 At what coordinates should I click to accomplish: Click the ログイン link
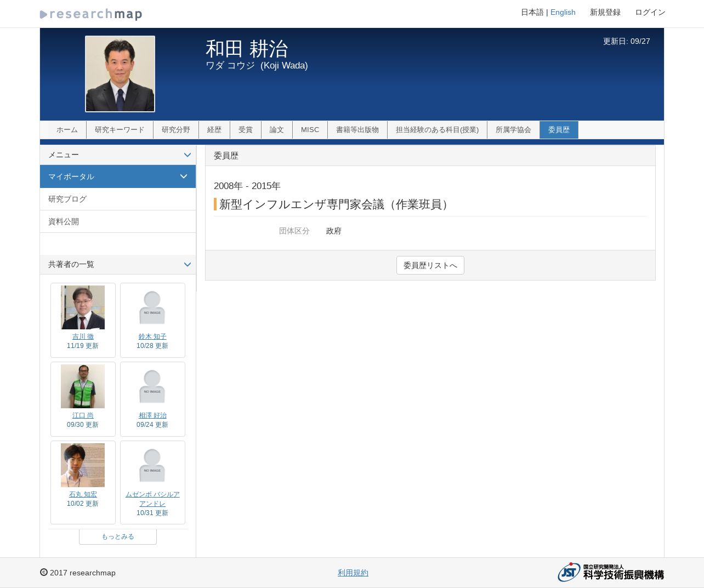coord(650,12)
